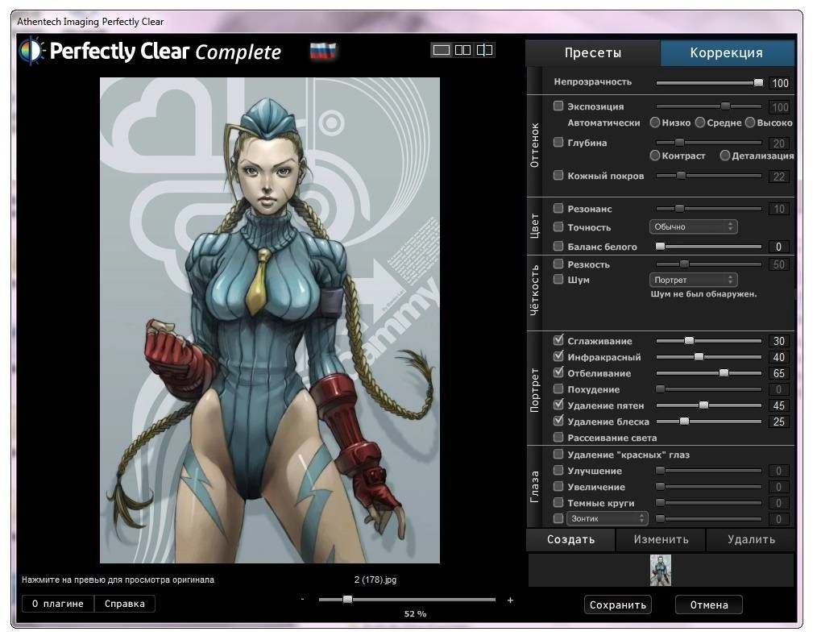This screenshot has height=644, width=817.
Task: Switch to side-by-side view icon
Action: (x=462, y=50)
